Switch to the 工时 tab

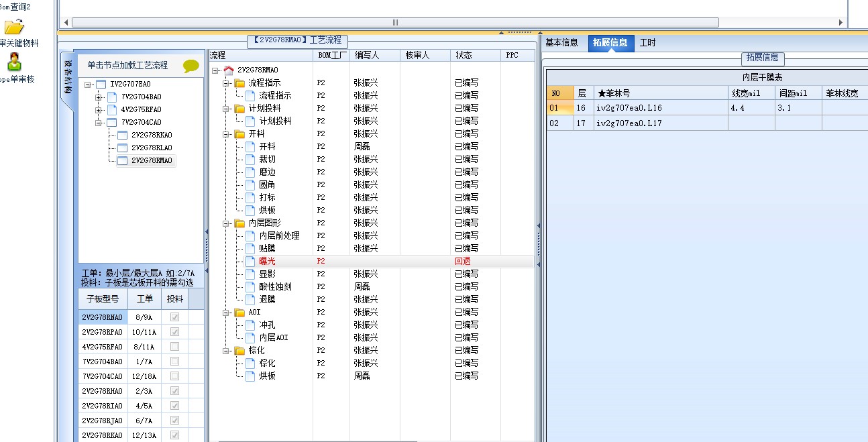(648, 42)
